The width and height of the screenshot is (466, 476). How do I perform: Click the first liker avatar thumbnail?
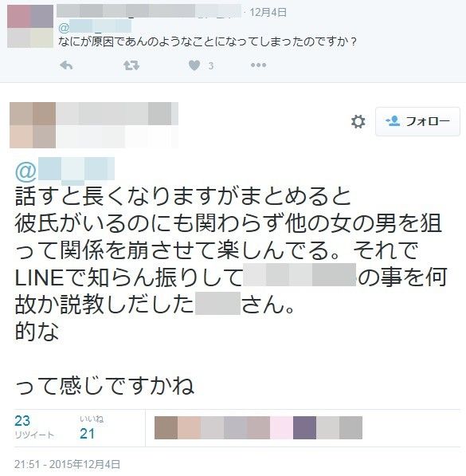166,427
